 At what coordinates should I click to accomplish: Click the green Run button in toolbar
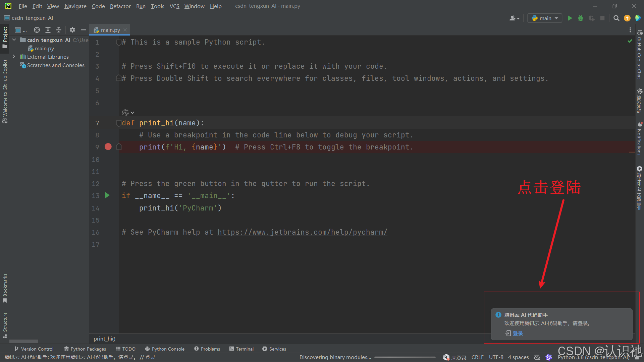570,18
